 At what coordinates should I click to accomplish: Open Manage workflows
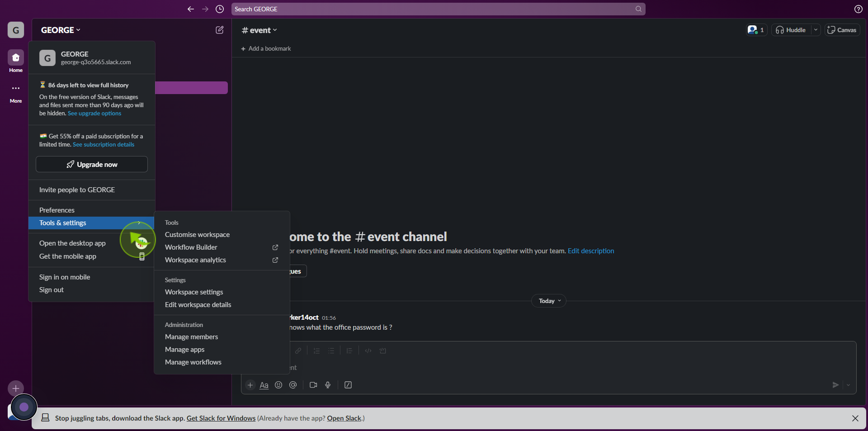point(222,362)
